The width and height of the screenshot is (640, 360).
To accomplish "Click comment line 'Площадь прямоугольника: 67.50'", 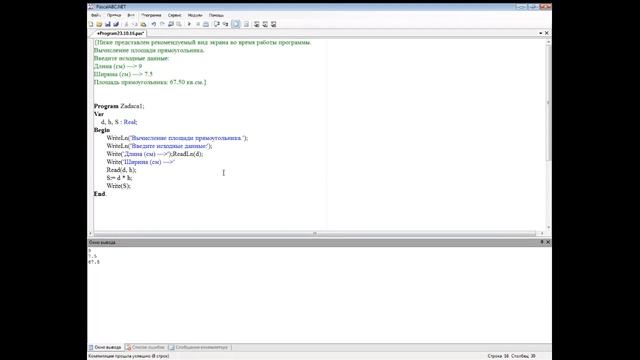I will (x=150, y=82).
